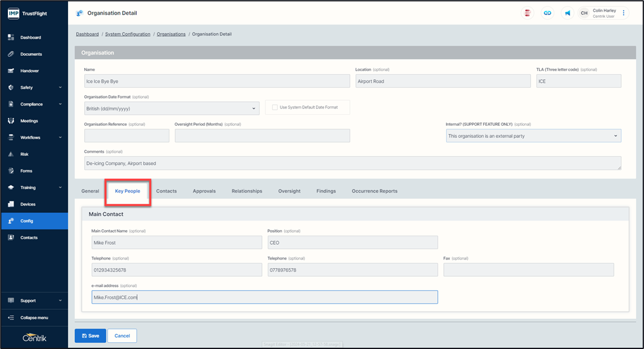
Task: Open the Internal organisation type dropdown
Action: (533, 136)
